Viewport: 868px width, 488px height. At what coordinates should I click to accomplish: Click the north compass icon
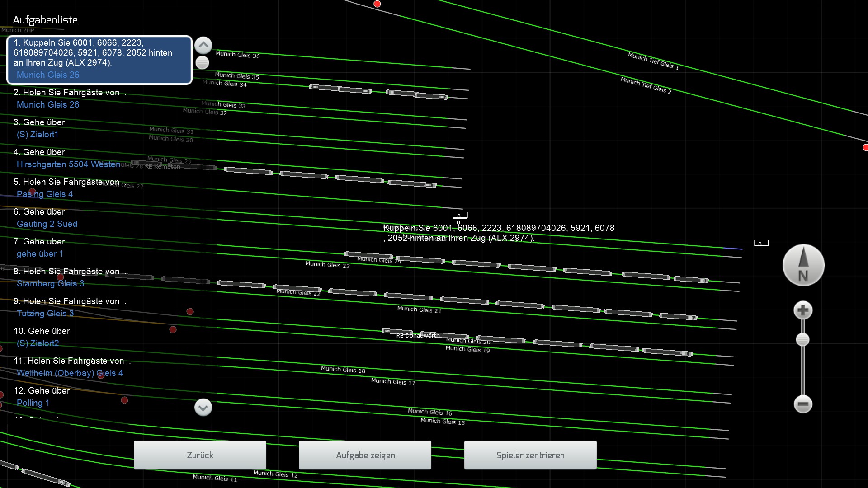pos(803,265)
